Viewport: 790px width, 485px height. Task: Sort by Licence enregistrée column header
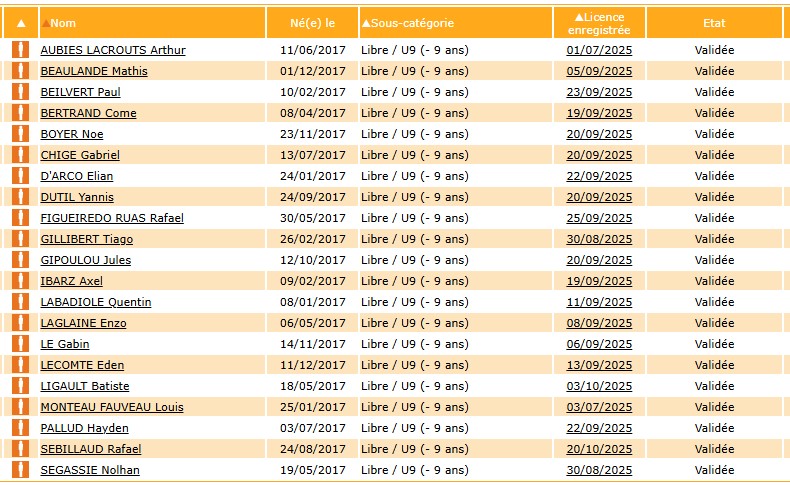pos(598,23)
